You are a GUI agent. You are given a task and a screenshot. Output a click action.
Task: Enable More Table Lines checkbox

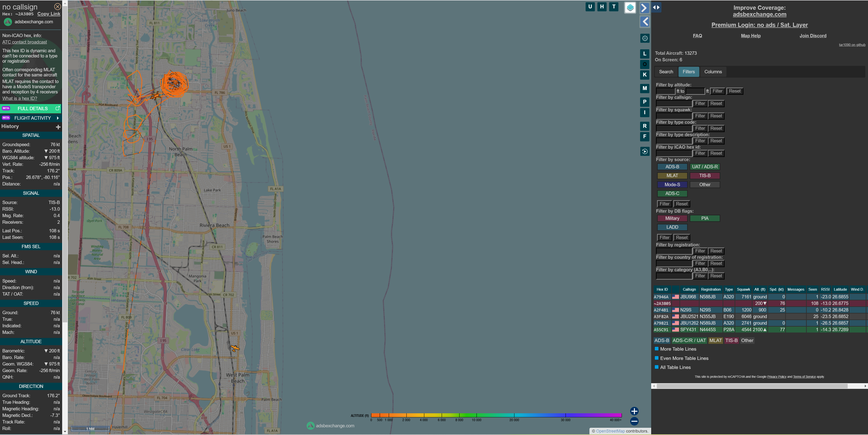(656, 349)
